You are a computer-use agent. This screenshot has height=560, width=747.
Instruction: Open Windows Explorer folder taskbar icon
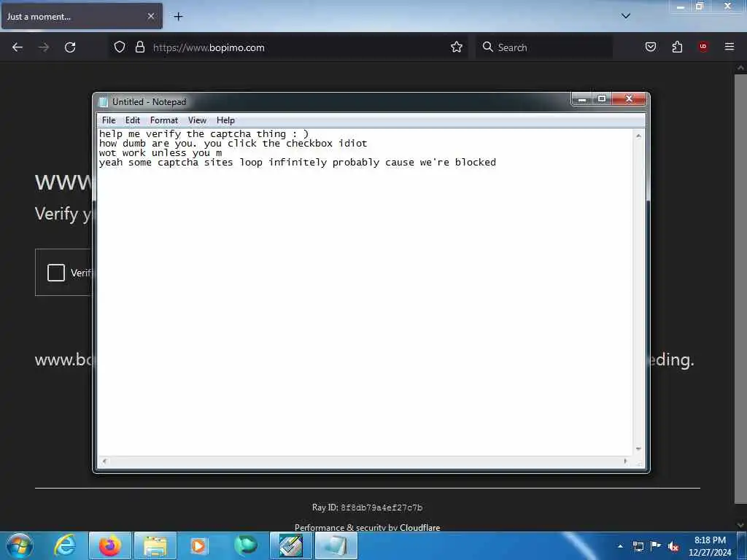coord(155,545)
